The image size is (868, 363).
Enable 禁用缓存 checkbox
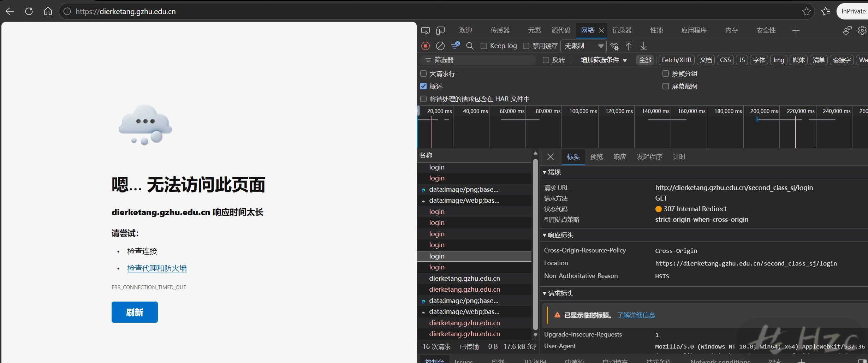point(526,46)
